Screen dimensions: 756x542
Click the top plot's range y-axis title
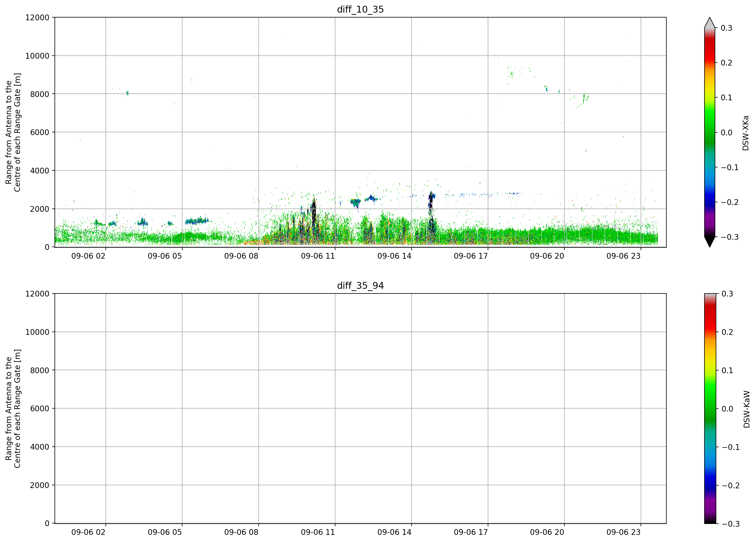(13, 132)
